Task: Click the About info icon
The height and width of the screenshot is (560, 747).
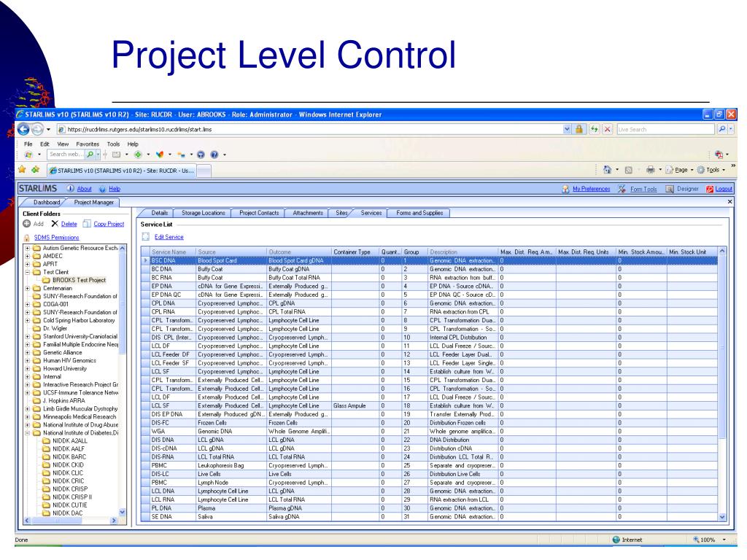Action: [70, 189]
